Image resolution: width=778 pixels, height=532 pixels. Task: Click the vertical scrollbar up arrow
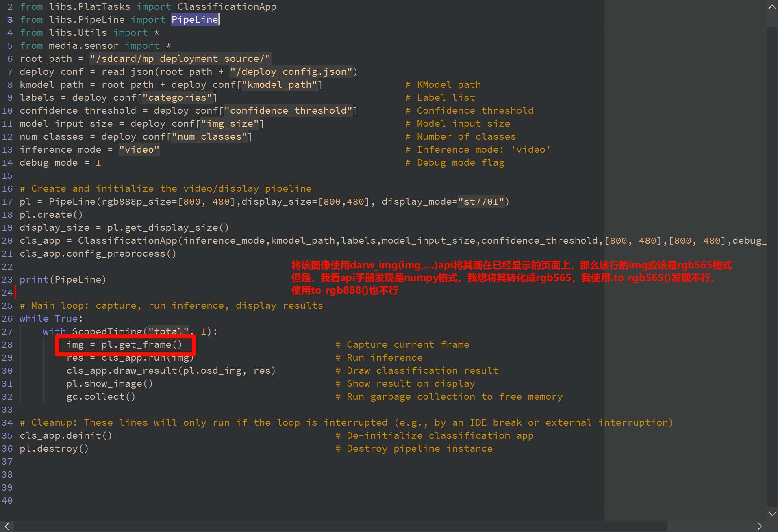pyautogui.click(x=772, y=7)
